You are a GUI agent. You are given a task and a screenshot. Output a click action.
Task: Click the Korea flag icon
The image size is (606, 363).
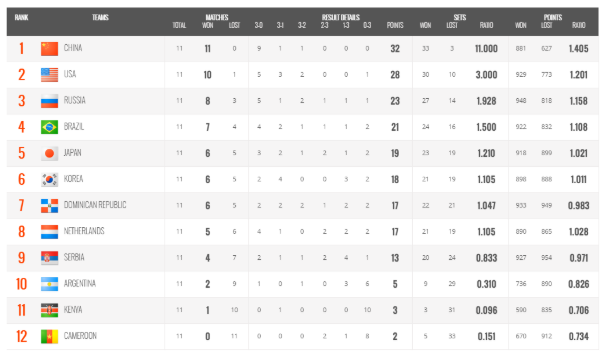point(49,179)
